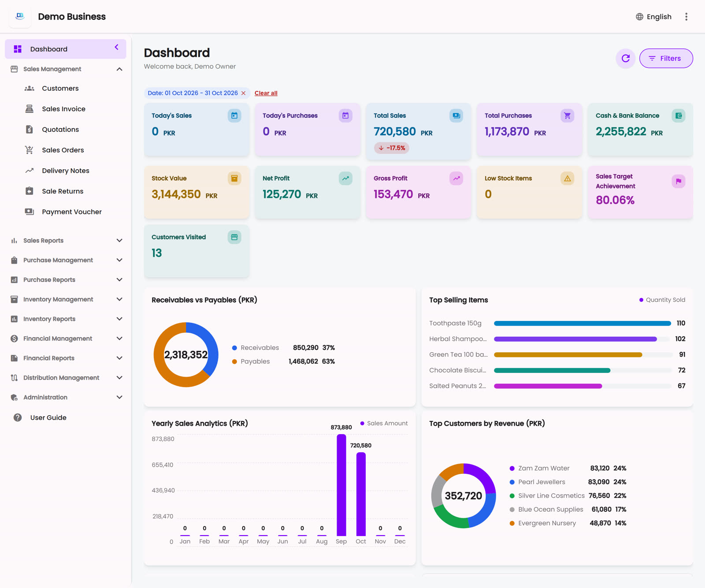Click the Total Sales cash icon
Screen dimensions: 705x588
point(456,115)
